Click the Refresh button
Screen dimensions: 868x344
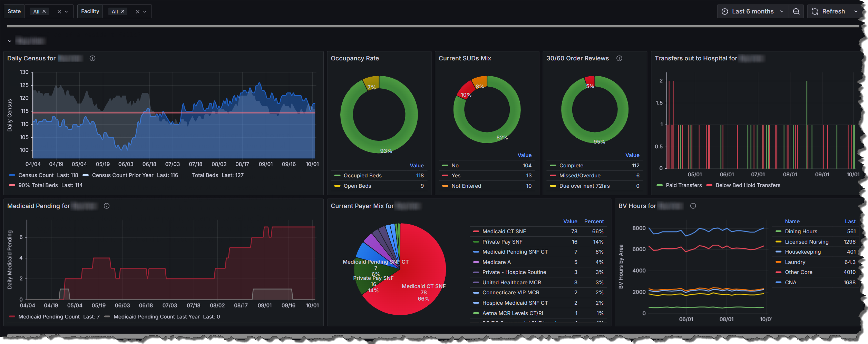(828, 11)
